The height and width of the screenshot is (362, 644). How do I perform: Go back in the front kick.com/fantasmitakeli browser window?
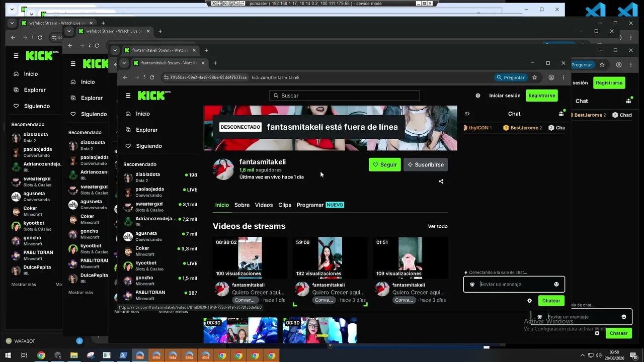pyautogui.click(x=126, y=77)
